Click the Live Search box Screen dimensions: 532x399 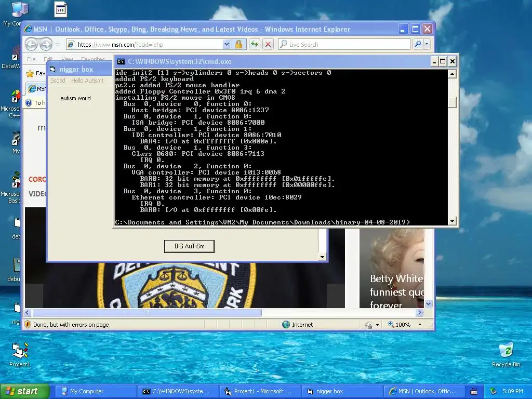coord(344,45)
